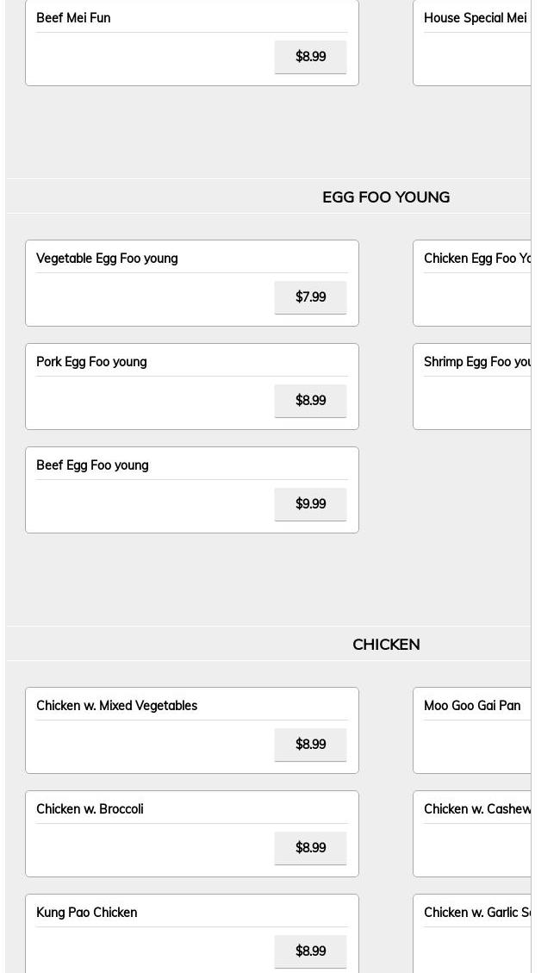The width and height of the screenshot is (560, 973).
Task: Click the Beef Egg Foo young title
Action: pos(92,465)
